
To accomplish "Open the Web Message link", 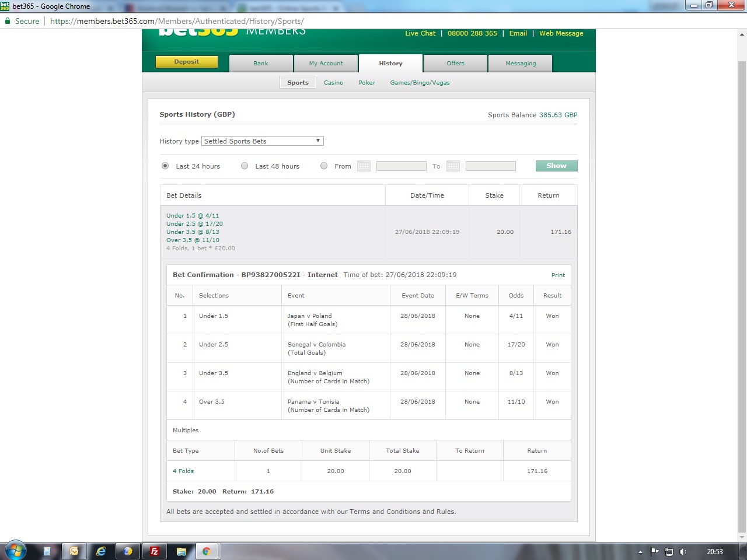I will click(561, 33).
